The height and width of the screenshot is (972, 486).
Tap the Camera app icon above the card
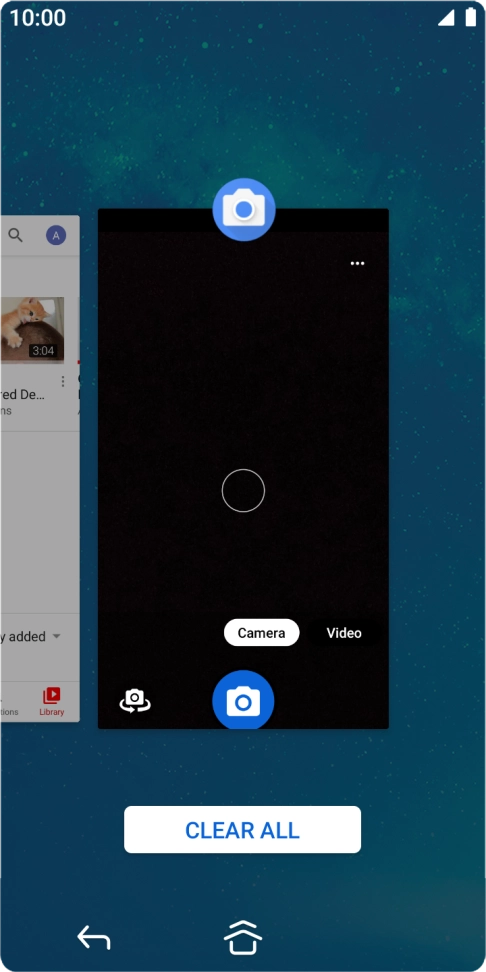coord(244,210)
